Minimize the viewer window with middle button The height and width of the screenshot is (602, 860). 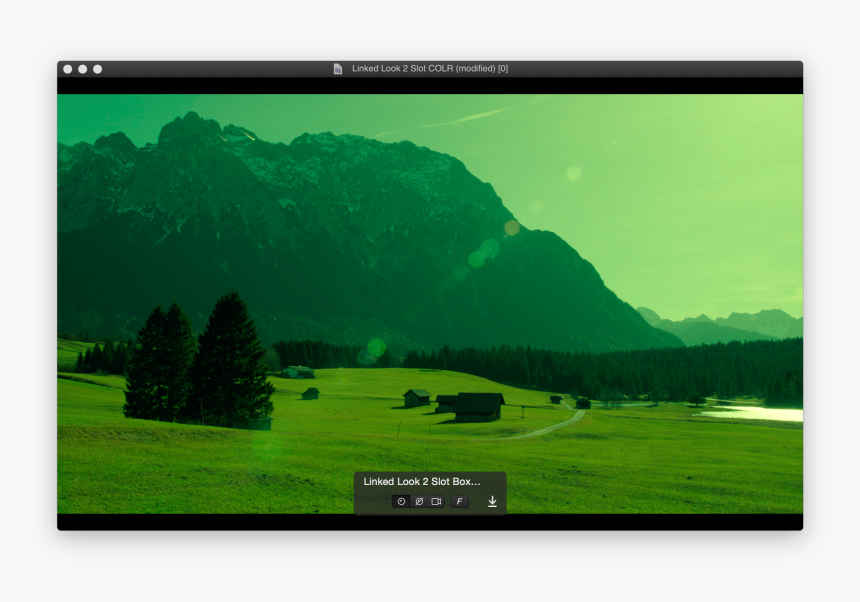pyautogui.click(x=82, y=69)
